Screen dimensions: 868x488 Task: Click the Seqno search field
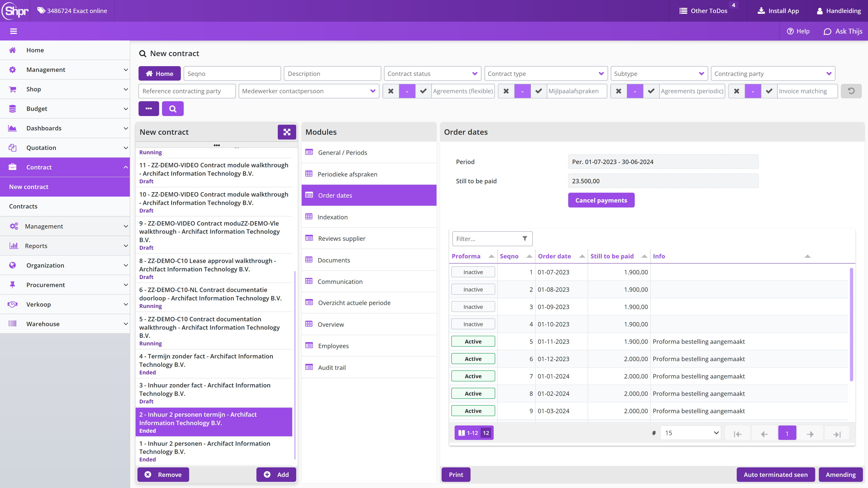[232, 73]
